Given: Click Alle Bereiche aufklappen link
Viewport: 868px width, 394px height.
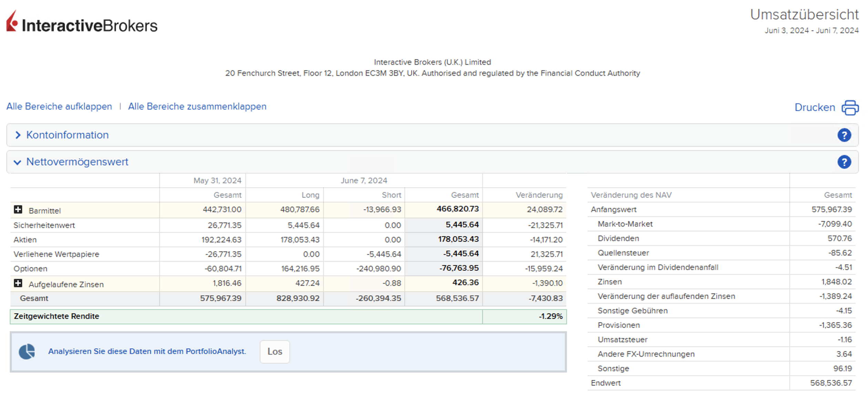Looking at the screenshot, I should [59, 106].
